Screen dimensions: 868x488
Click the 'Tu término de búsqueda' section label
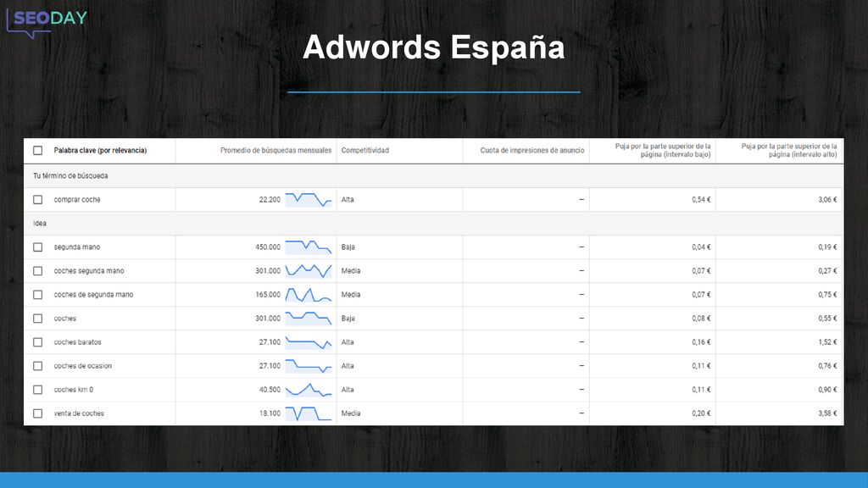(70, 176)
